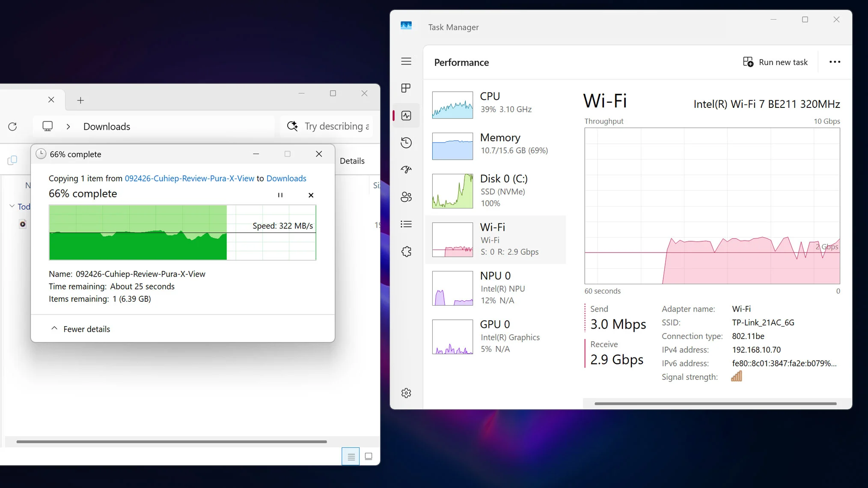Switch Explorer to large thumbnails view

[369, 456]
